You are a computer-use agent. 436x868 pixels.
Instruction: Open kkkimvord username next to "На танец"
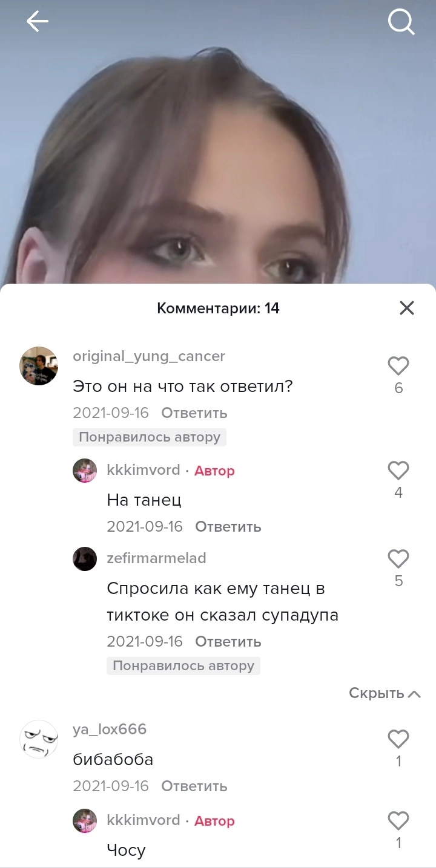(x=144, y=470)
